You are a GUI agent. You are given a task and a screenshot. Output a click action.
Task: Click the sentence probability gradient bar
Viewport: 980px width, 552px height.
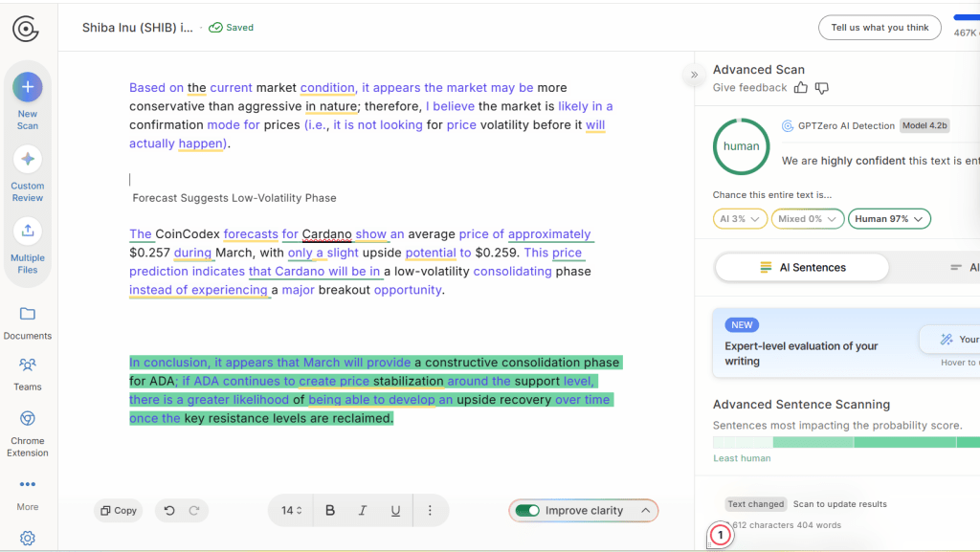pos(846,442)
